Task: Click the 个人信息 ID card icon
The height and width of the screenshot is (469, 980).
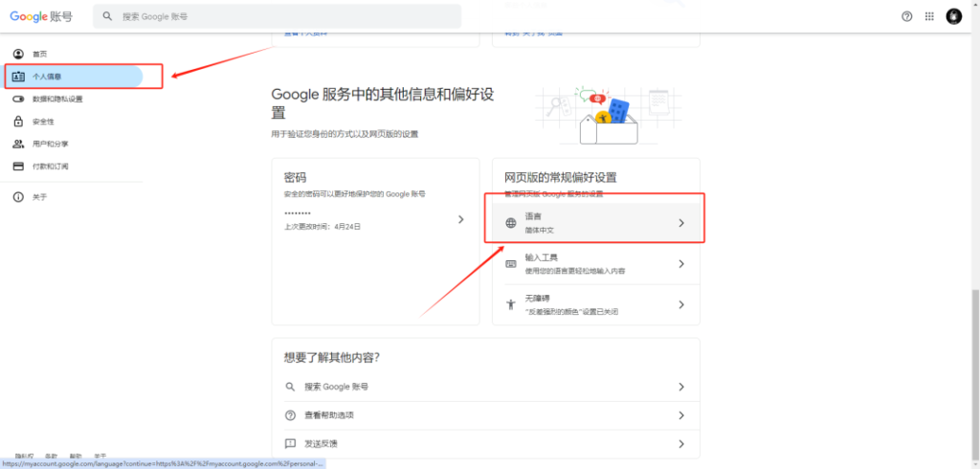Action: click(18, 77)
